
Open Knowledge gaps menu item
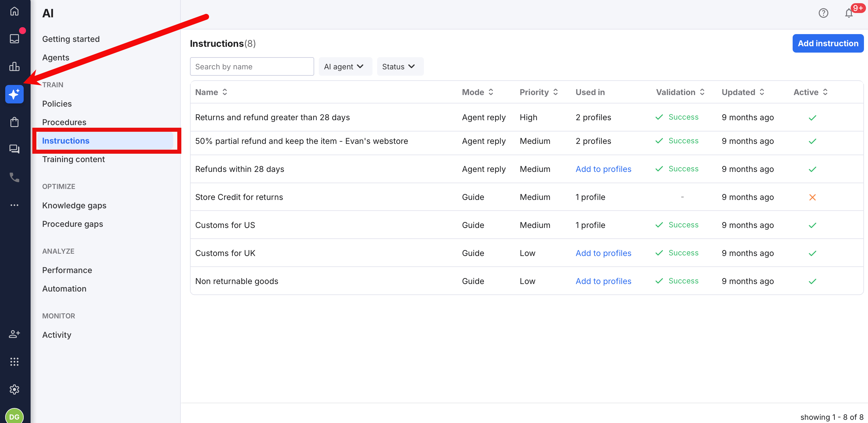point(74,206)
